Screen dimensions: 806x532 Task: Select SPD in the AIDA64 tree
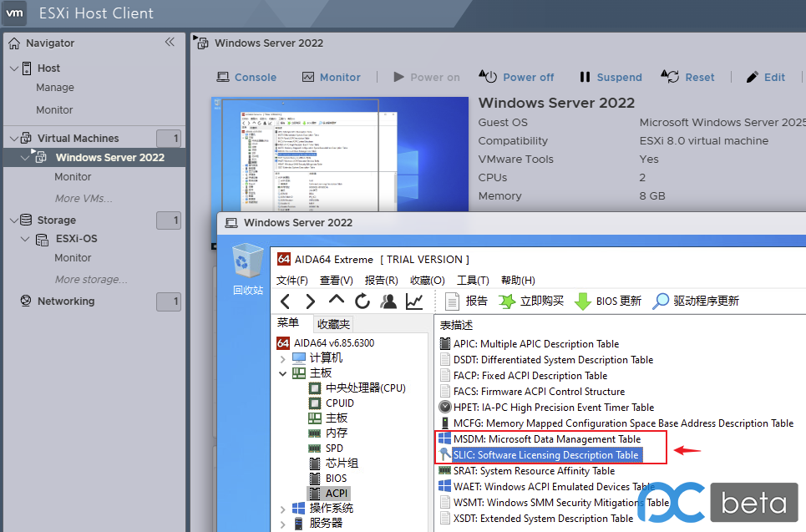click(326, 448)
